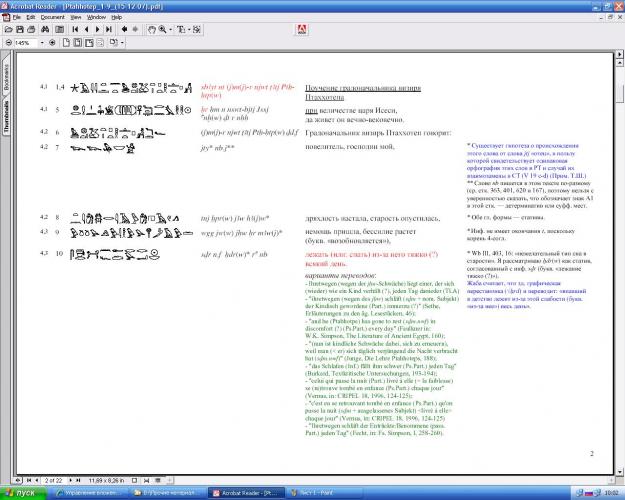Select the Zoom In magnifier tool
Image resolution: width=625 pixels, height=500 pixels.
[163, 30]
